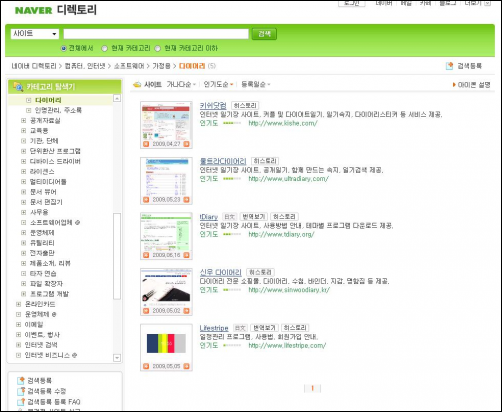
Task: Expand the 디바이스 드라이버 tree node
Action: [x=23, y=161]
